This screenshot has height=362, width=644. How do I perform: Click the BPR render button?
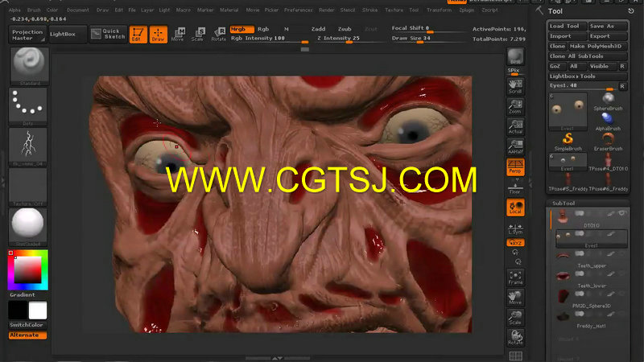point(515,56)
